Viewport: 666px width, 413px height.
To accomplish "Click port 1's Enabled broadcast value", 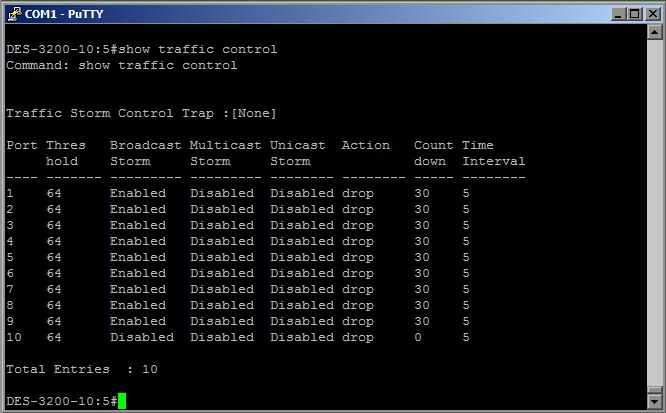I will pos(137,193).
